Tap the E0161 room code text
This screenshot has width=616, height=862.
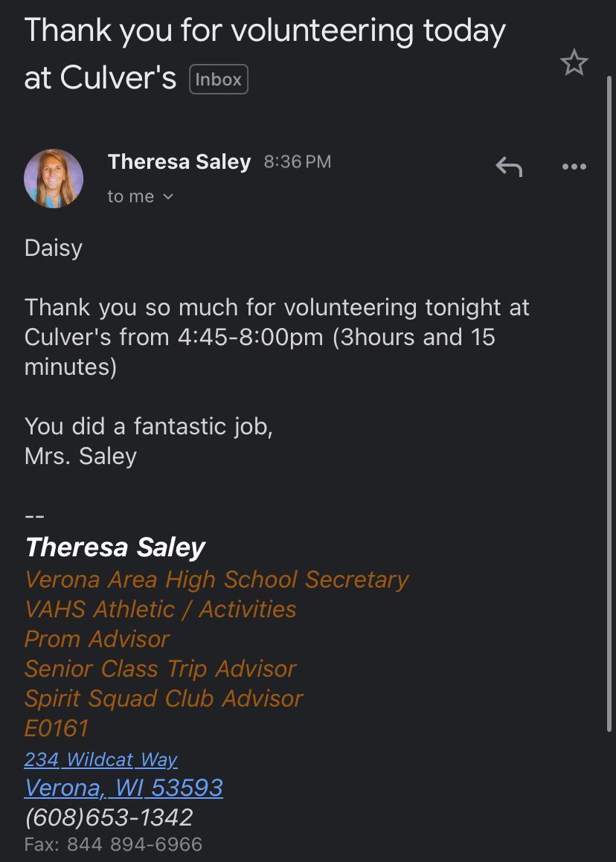point(57,728)
